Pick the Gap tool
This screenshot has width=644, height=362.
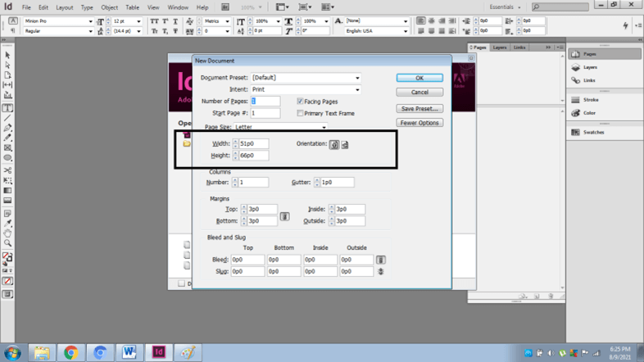[7, 85]
